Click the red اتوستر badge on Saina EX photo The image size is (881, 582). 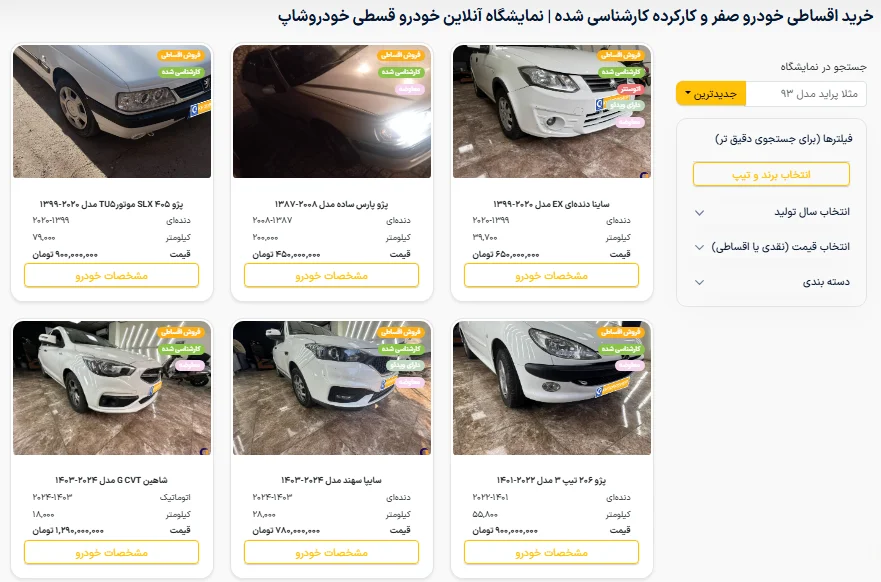coord(630,89)
